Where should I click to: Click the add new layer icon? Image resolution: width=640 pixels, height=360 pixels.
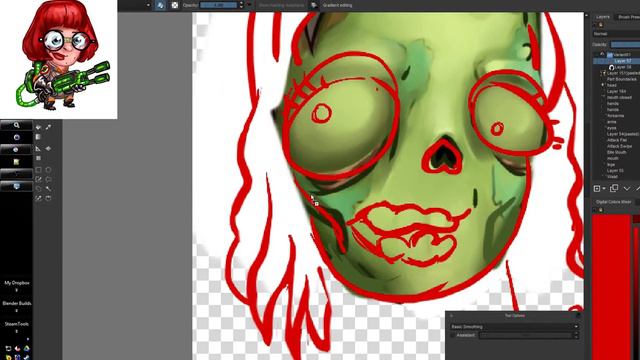tap(597, 188)
